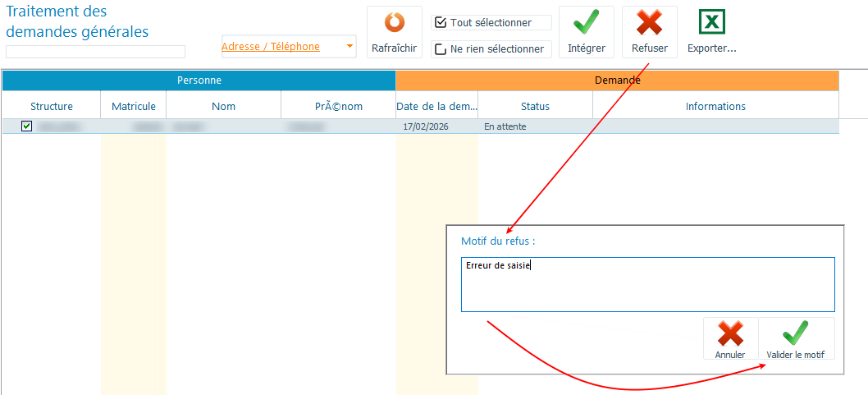Check the Ne rien sélectionner checkbox

[441, 49]
